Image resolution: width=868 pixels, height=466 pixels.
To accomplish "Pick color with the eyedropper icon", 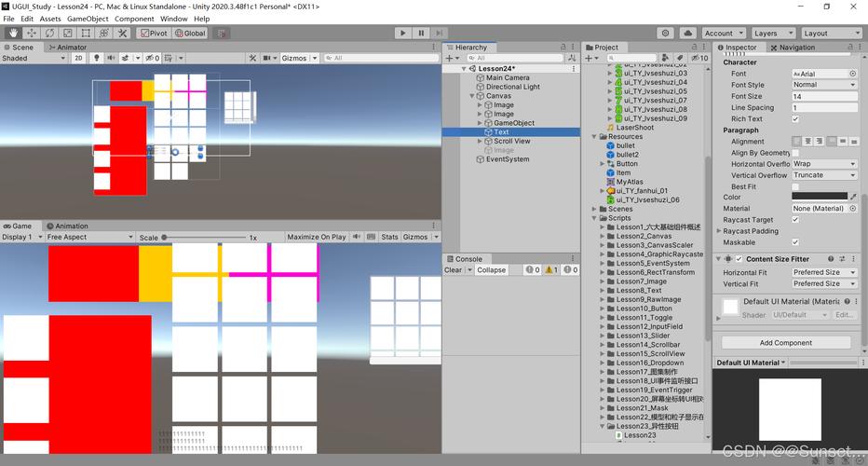I will point(854,197).
